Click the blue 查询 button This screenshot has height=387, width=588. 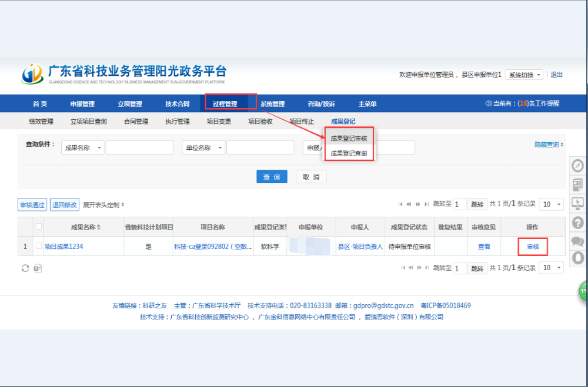coord(271,177)
